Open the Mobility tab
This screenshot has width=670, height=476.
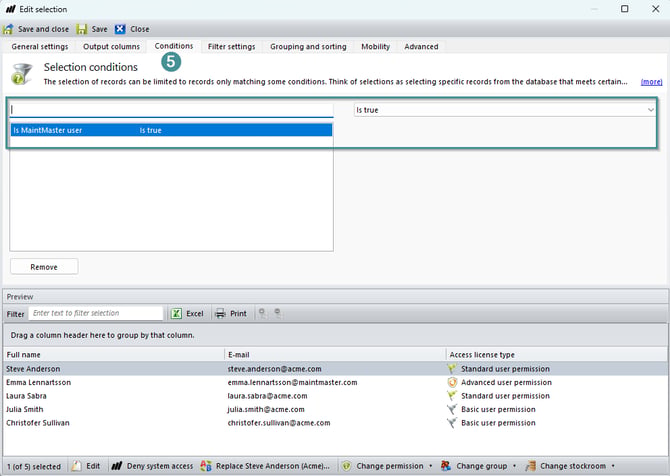tap(376, 47)
